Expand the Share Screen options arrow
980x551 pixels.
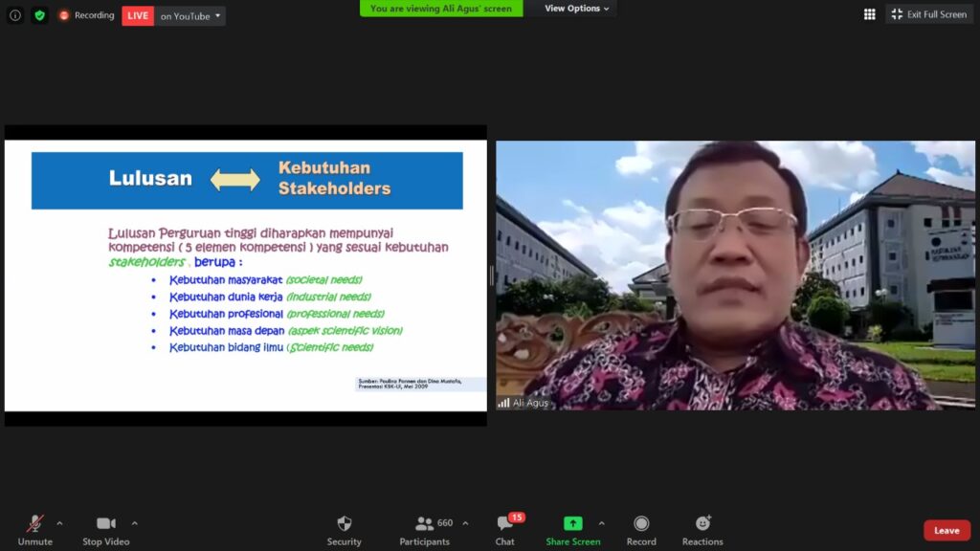click(x=601, y=523)
